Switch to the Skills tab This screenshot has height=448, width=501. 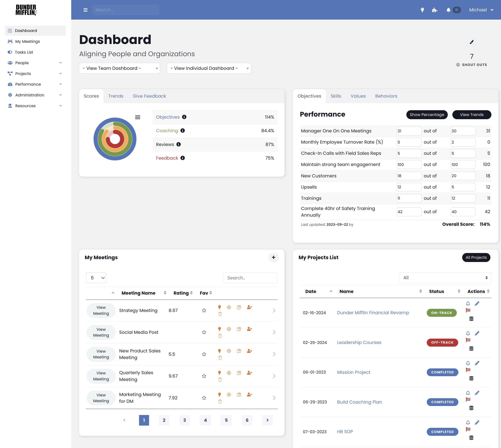tap(336, 96)
